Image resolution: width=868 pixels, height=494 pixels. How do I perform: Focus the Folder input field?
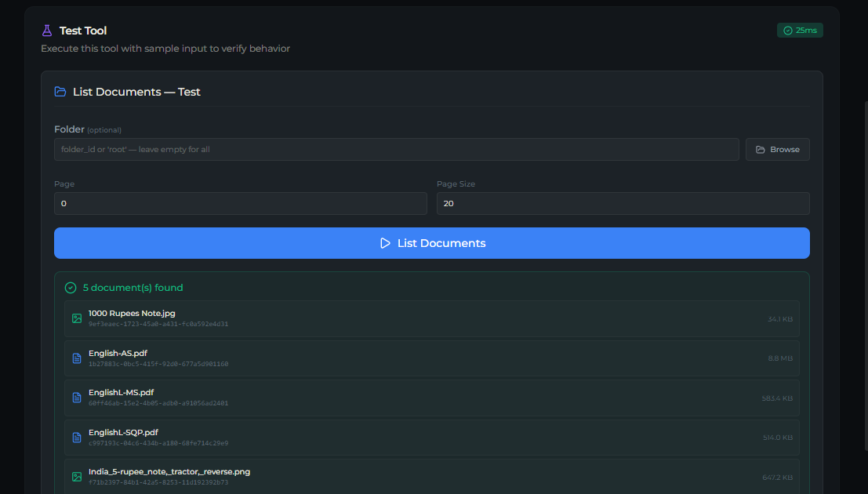[396, 150]
